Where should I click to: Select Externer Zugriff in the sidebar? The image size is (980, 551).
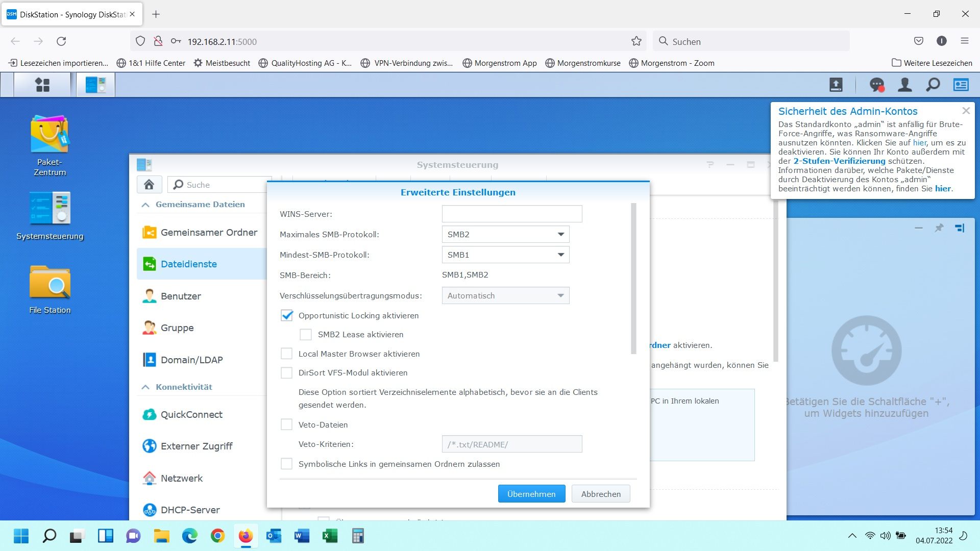point(202,446)
